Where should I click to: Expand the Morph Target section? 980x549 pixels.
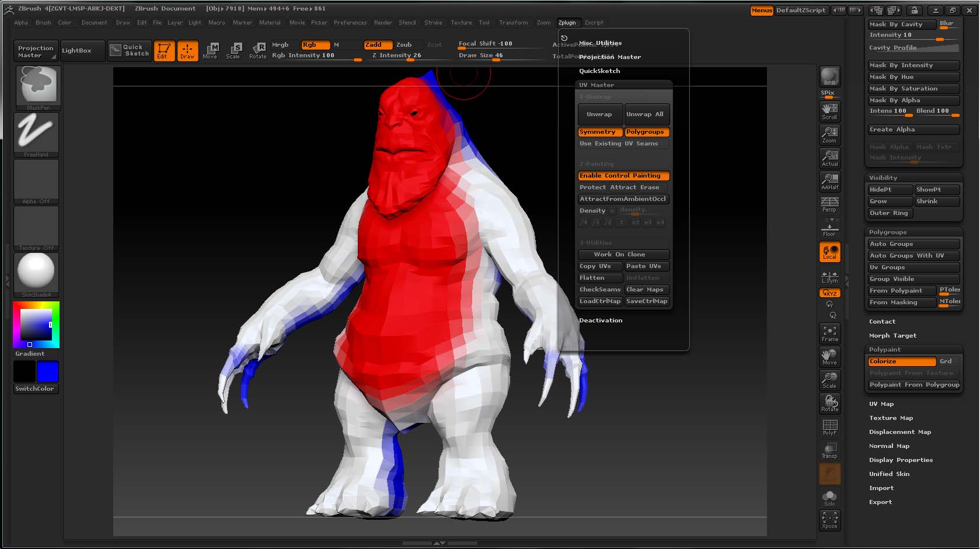tap(892, 335)
